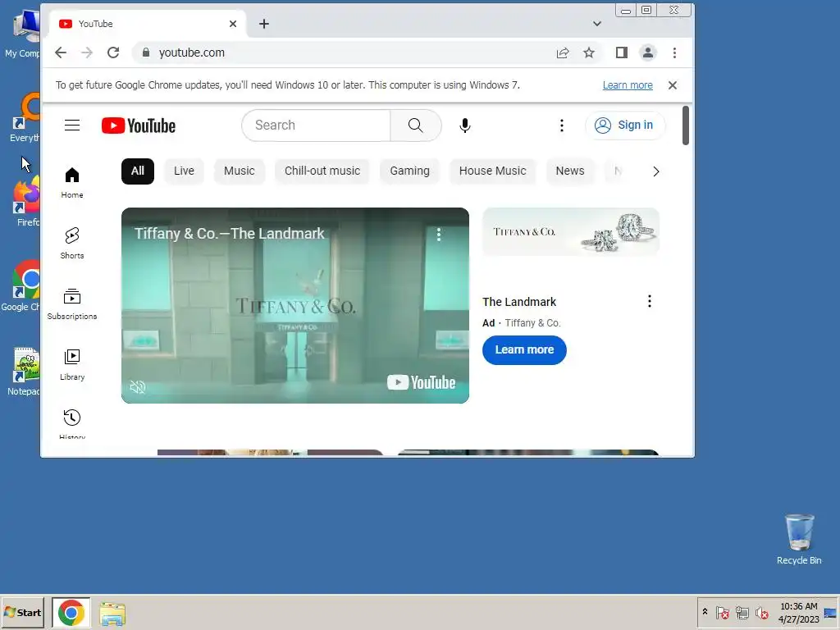Select the Gaming filter chip
The width and height of the screenshot is (840, 630).
[409, 171]
